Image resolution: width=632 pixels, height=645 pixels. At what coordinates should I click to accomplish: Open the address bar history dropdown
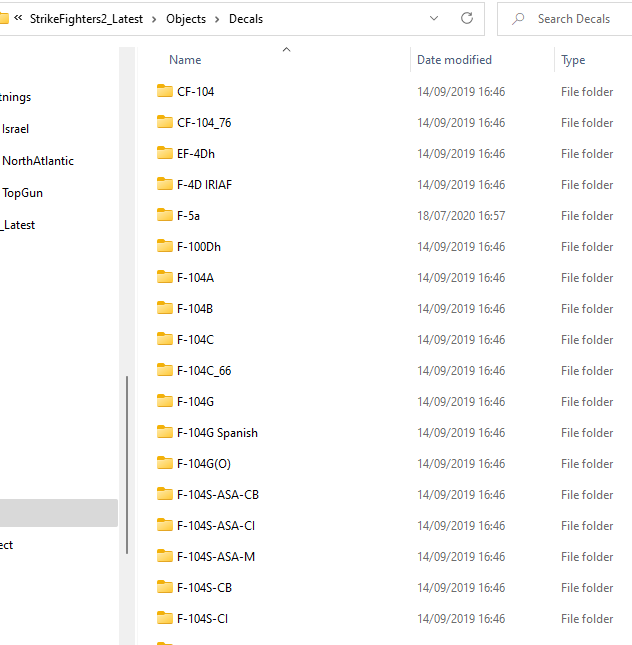434,19
